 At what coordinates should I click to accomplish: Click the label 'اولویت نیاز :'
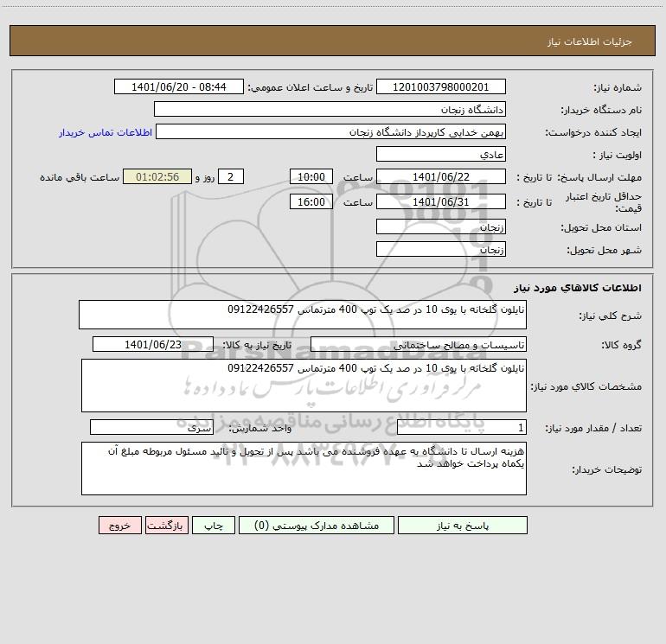point(618,155)
